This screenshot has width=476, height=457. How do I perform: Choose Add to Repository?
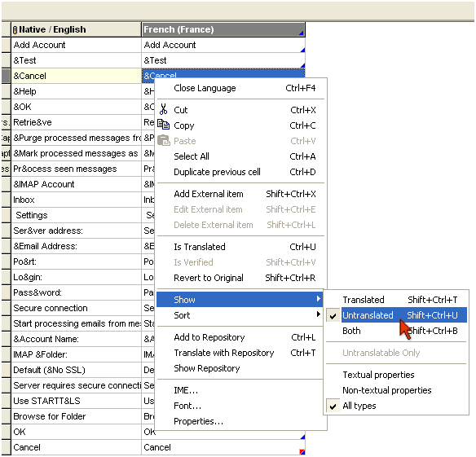pos(240,337)
